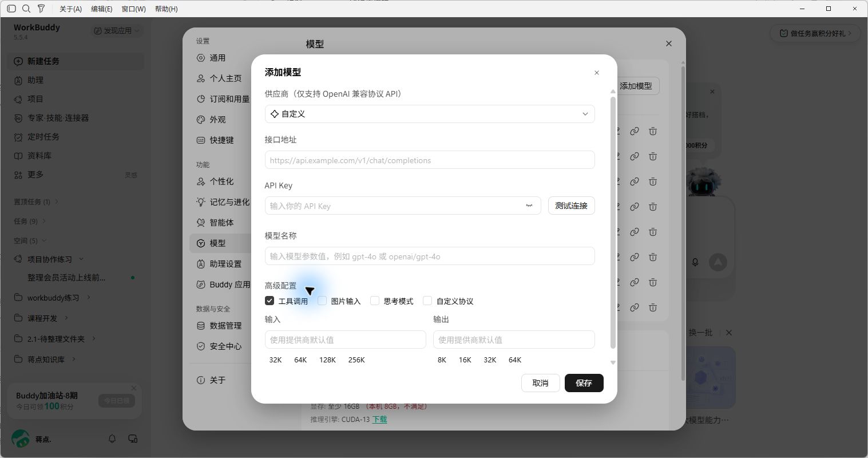Viewport: 868px width, 458px height.
Task: Uncheck the 工具调用 checkbox
Action: point(269,301)
